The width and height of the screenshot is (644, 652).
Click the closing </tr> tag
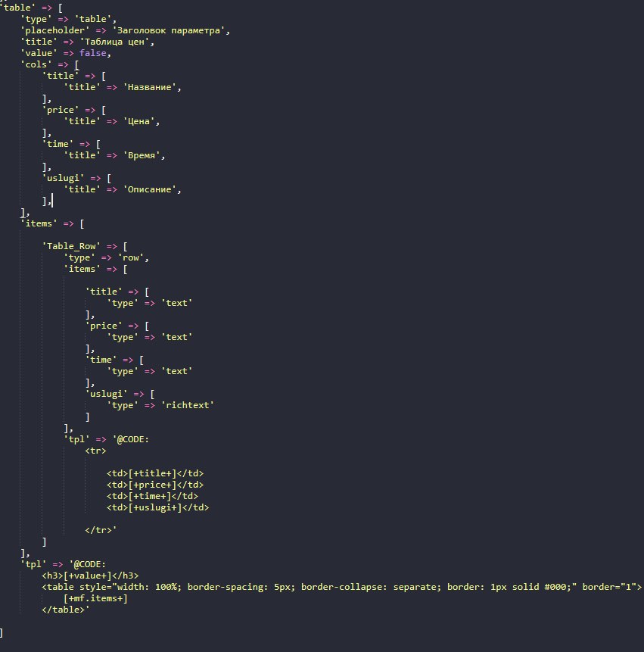coord(98,530)
